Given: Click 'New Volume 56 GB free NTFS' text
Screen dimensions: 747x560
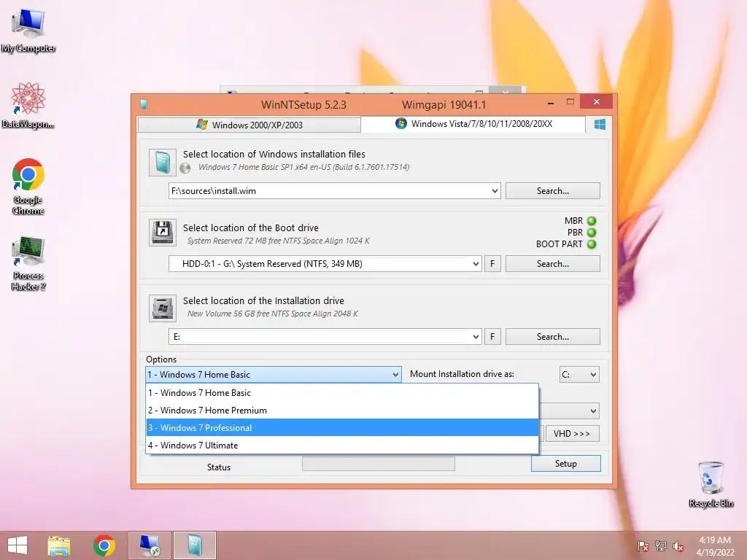Looking at the screenshot, I should click(273, 314).
